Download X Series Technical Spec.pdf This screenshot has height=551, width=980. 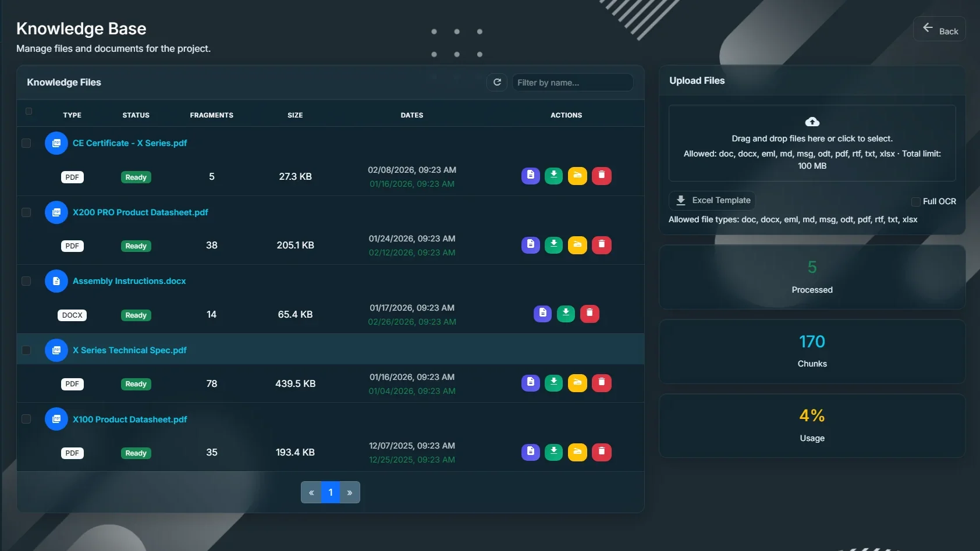click(553, 383)
